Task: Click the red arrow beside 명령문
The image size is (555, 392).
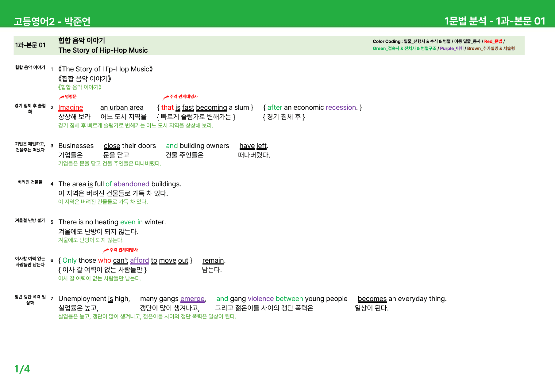Action: [x=61, y=97]
